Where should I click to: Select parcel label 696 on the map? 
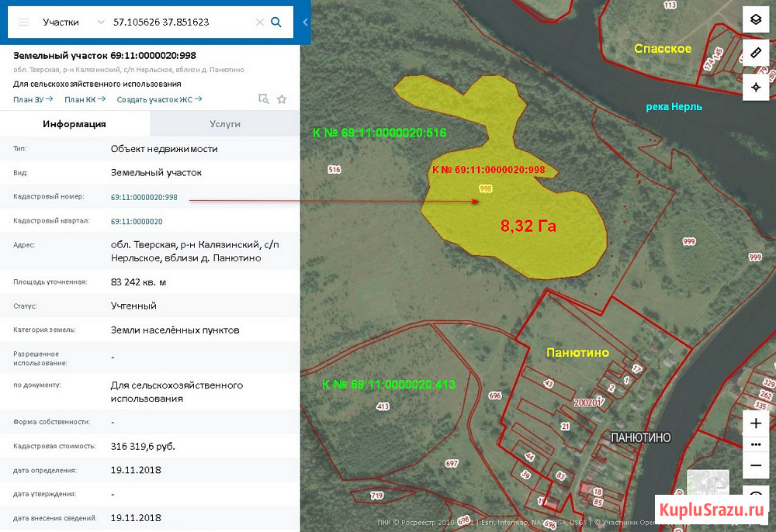point(495,396)
